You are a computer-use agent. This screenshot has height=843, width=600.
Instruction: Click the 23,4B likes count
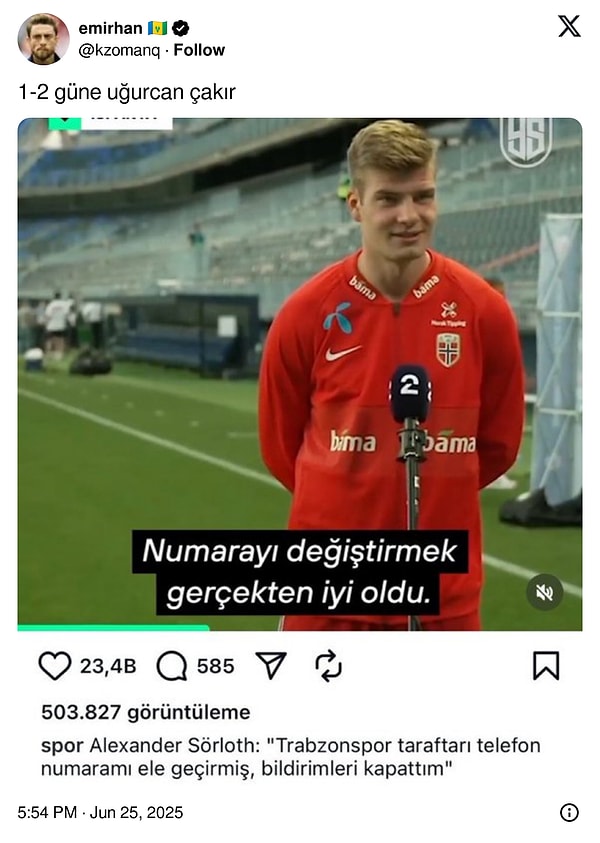point(108,666)
